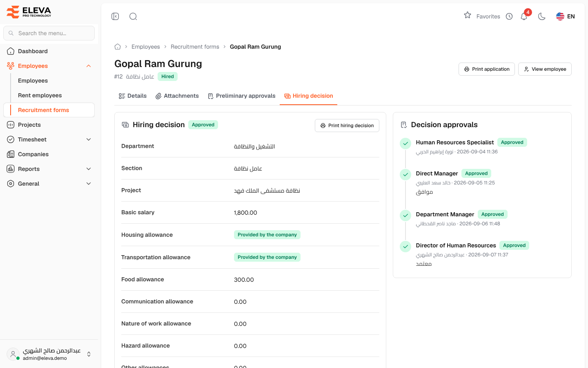Click the Employees group icon in sidebar
This screenshot has width=588, height=368.
pos(11,66)
